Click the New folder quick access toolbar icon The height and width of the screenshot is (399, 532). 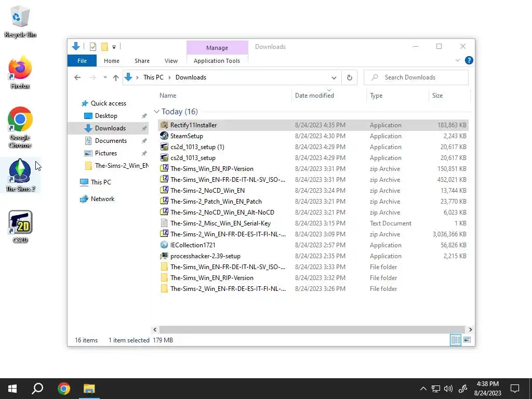(x=104, y=47)
